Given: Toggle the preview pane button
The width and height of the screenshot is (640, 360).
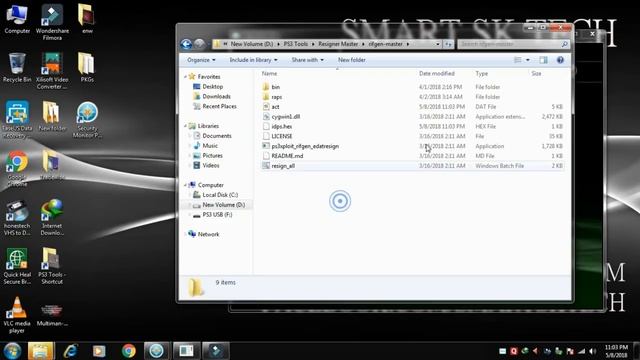Looking at the screenshot, I should [543, 60].
